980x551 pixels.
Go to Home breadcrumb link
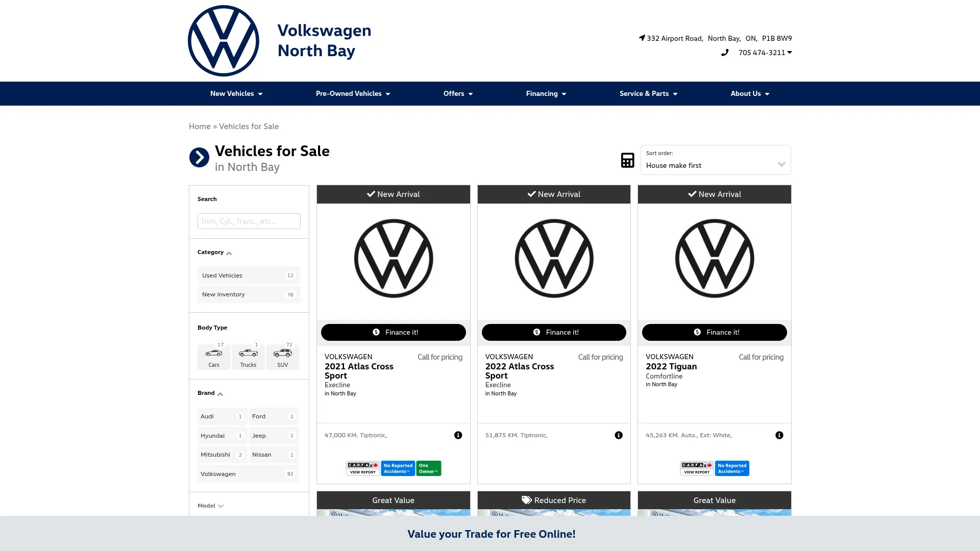(200, 126)
